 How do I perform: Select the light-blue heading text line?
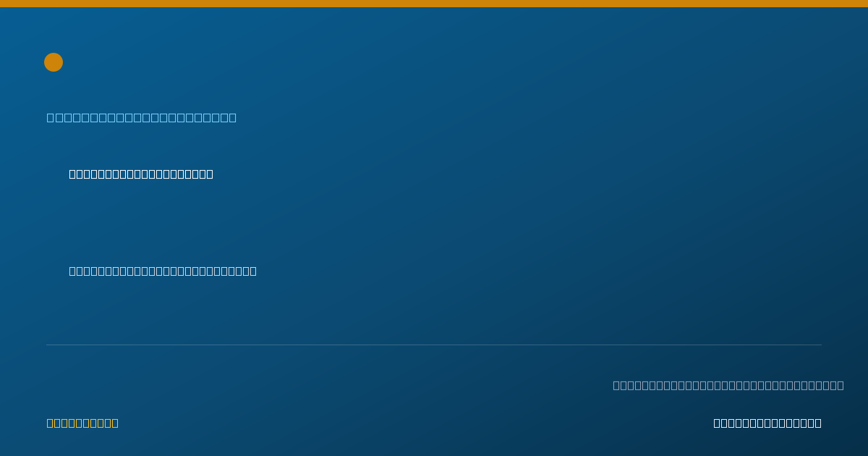point(142,117)
